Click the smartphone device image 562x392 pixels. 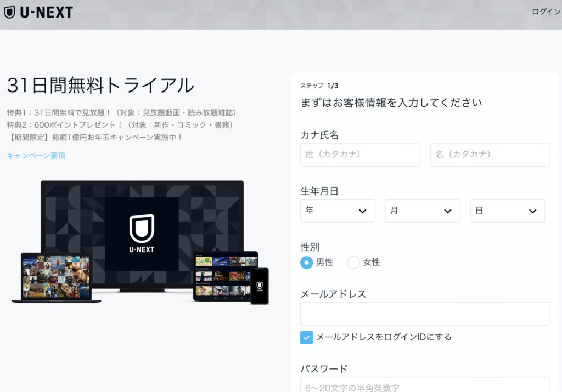[x=260, y=286]
